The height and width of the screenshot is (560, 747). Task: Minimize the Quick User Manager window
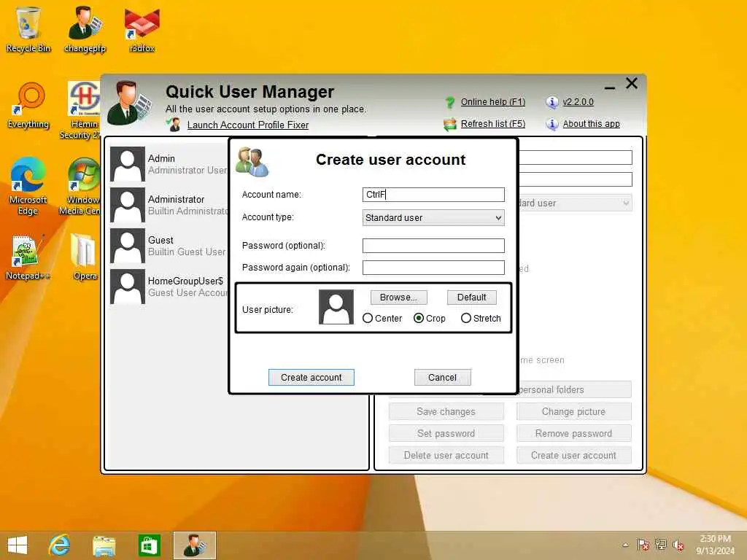click(610, 87)
